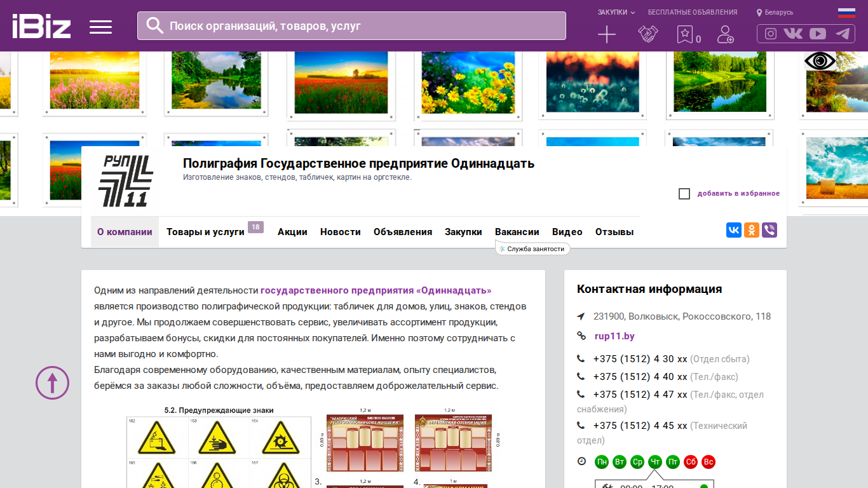
Task: Click the eye accessibility view icon
Action: (x=820, y=61)
